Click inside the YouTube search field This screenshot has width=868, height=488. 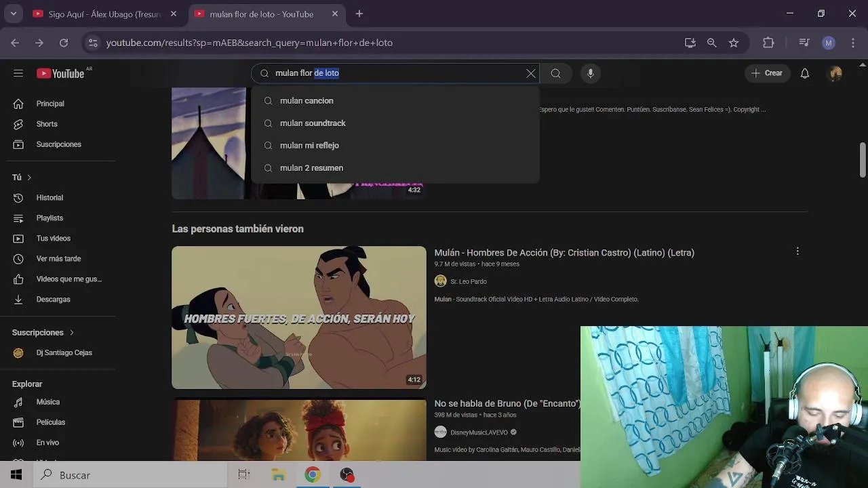pyautogui.click(x=397, y=73)
